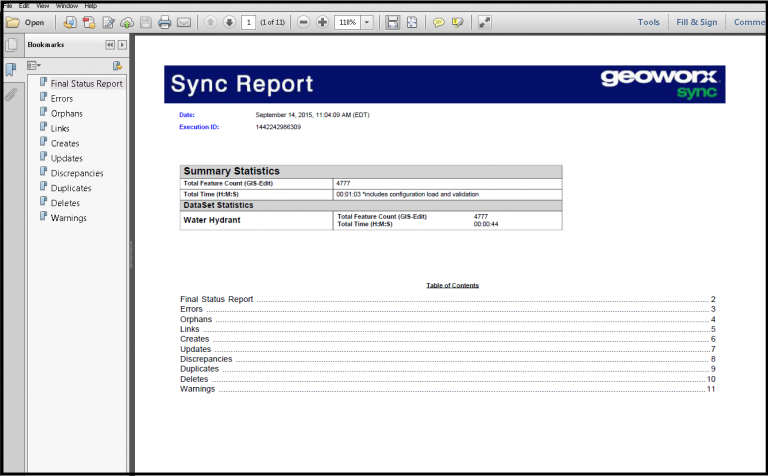
Task: Select the Final Status Report bookmark
Action: (x=86, y=84)
